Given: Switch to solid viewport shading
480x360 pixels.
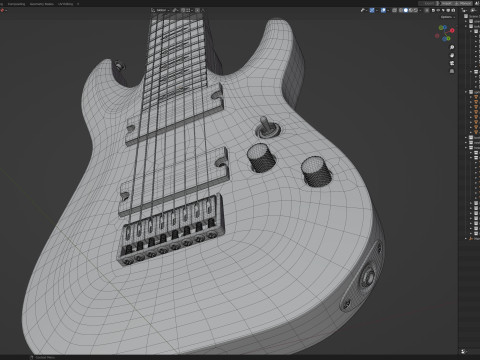Looking at the screenshot, I should [x=406, y=10].
